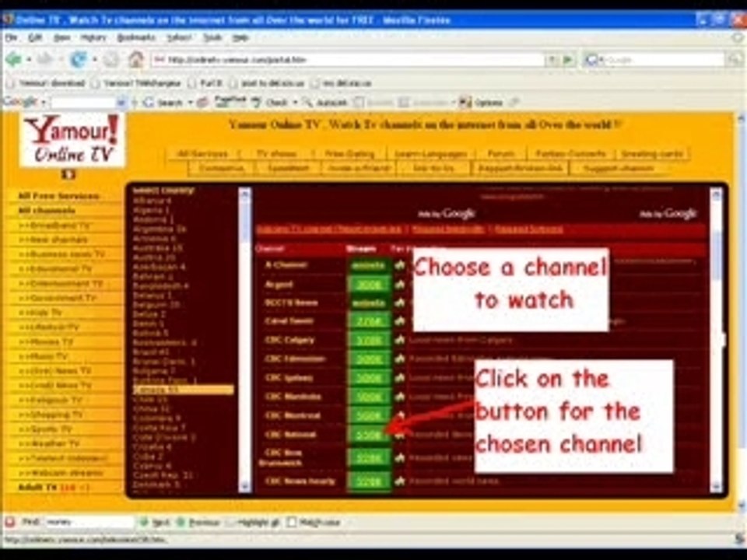This screenshot has width=747, height=560.
Task: Close the Find bar with the red icon
Action: (x=10, y=522)
